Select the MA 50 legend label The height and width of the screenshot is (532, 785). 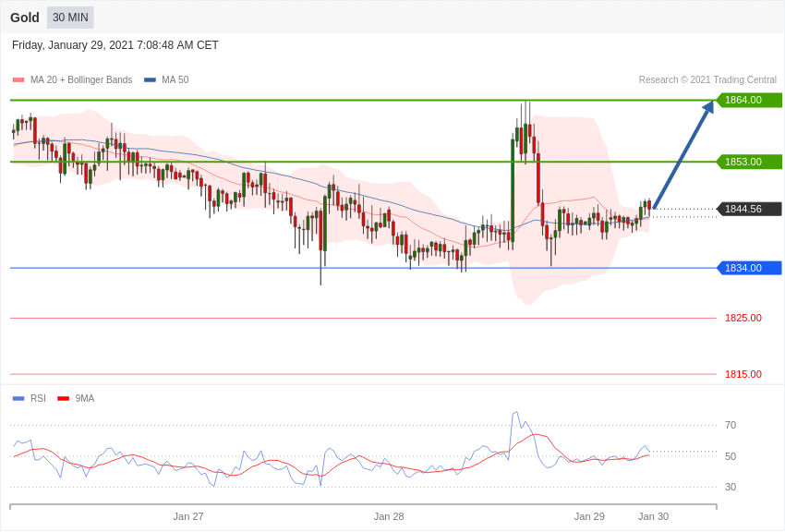click(175, 80)
